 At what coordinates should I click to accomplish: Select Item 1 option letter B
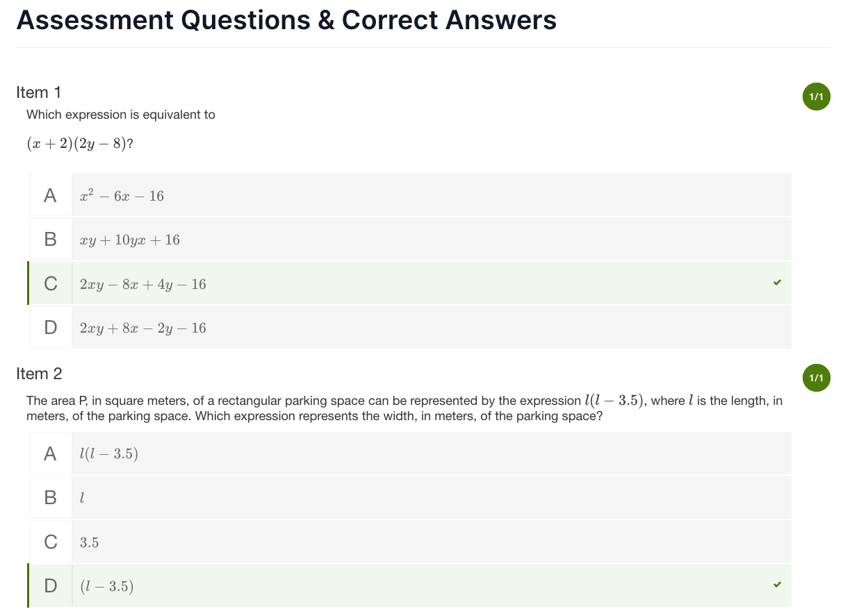click(50, 240)
